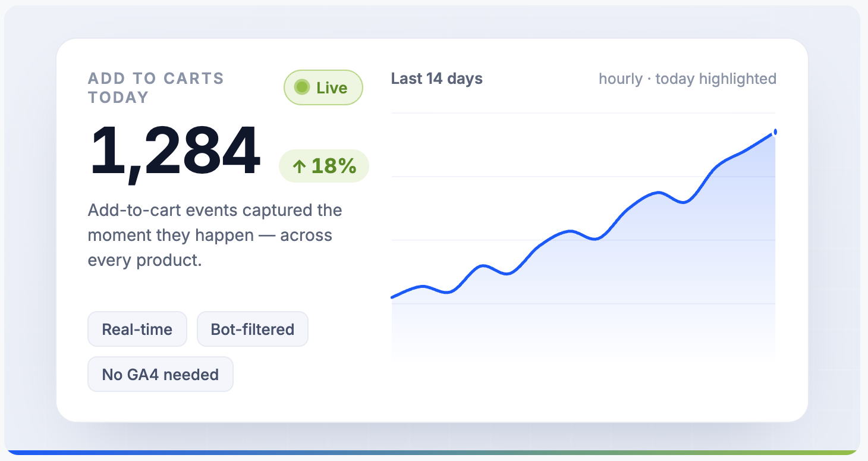
Task: Click the 18% increase badge
Action: (324, 166)
